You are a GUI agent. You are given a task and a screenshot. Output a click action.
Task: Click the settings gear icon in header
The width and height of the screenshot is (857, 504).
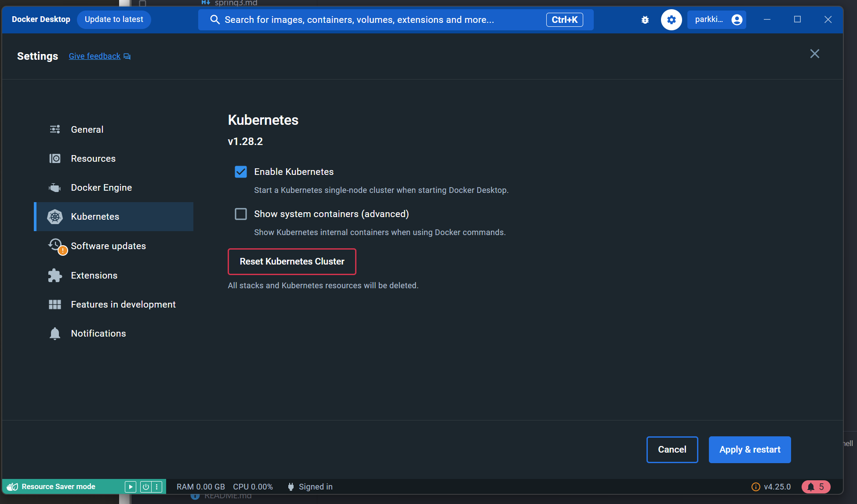click(x=671, y=20)
